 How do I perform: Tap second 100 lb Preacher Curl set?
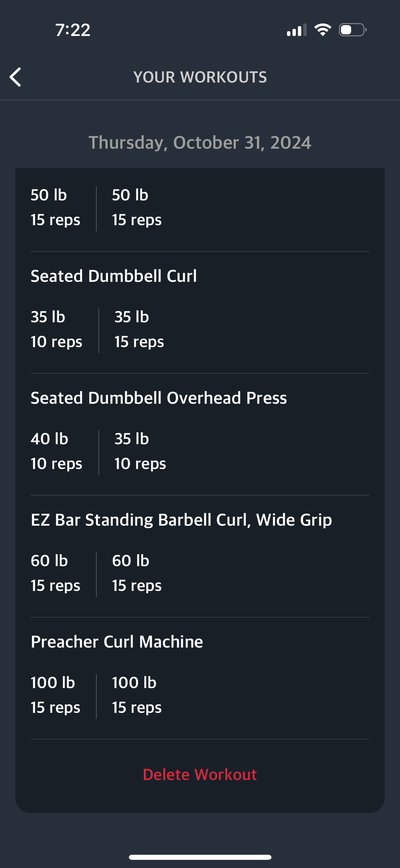(x=137, y=695)
